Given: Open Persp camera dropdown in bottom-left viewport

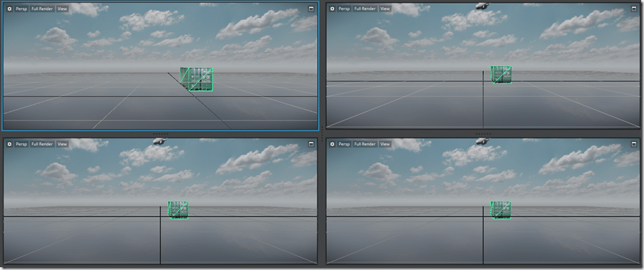Looking at the screenshot, I should [x=21, y=144].
